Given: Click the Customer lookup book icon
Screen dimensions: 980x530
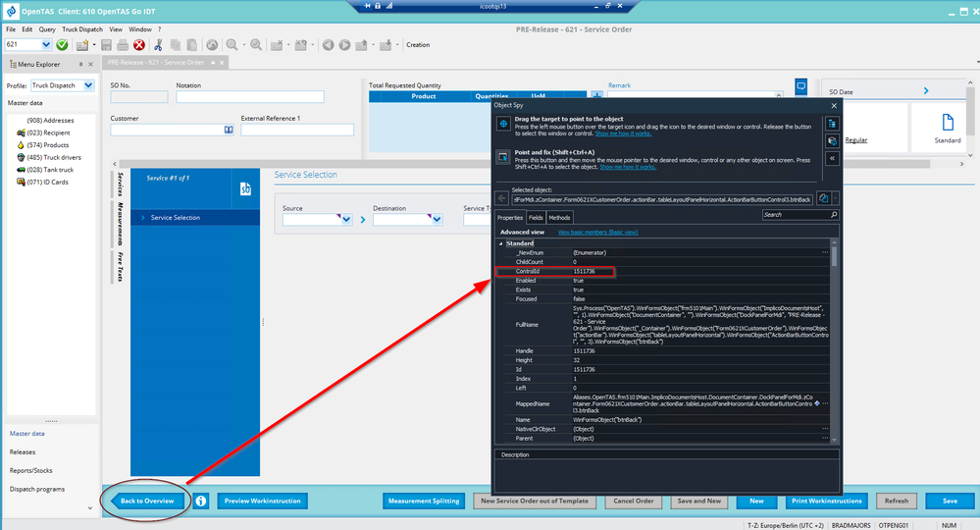Looking at the screenshot, I should (x=230, y=130).
